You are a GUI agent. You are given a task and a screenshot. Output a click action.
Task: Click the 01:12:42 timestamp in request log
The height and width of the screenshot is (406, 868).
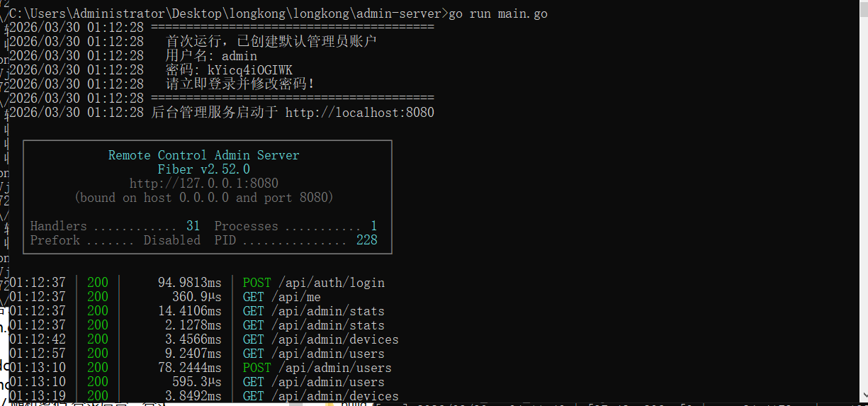[38, 339]
